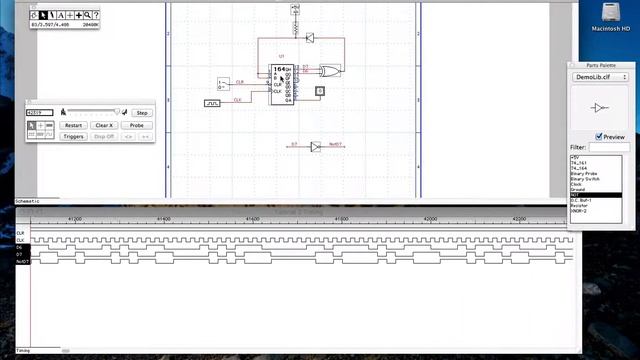
Task: Click the 41600 mark on timing ruler
Action: pos(252,219)
